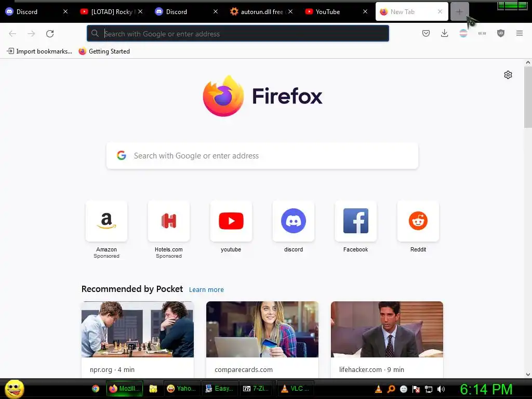Switch to the [LOTAD] Rocky tab

point(111,12)
